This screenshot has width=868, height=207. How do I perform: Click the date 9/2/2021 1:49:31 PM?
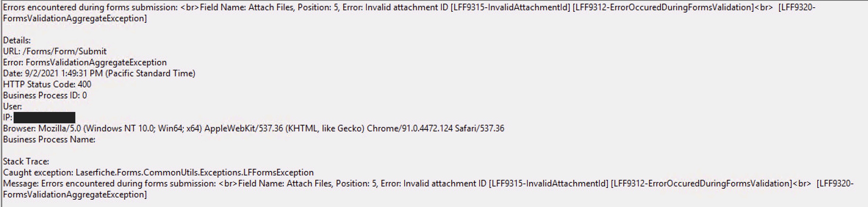coord(64,73)
